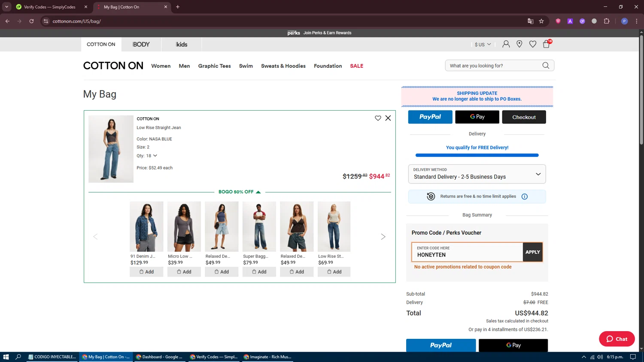Show returns info tooltip icon
The height and width of the screenshot is (362, 644).
click(x=525, y=196)
